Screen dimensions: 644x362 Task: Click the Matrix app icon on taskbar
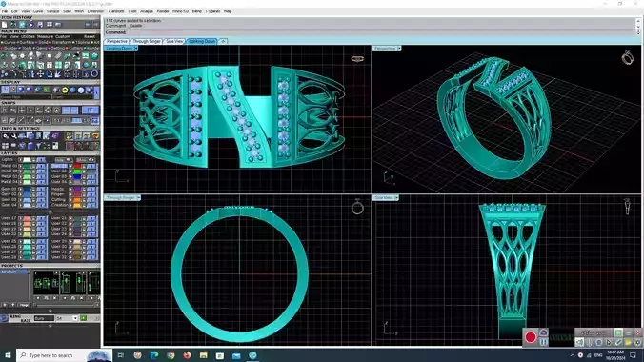[252, 355]
